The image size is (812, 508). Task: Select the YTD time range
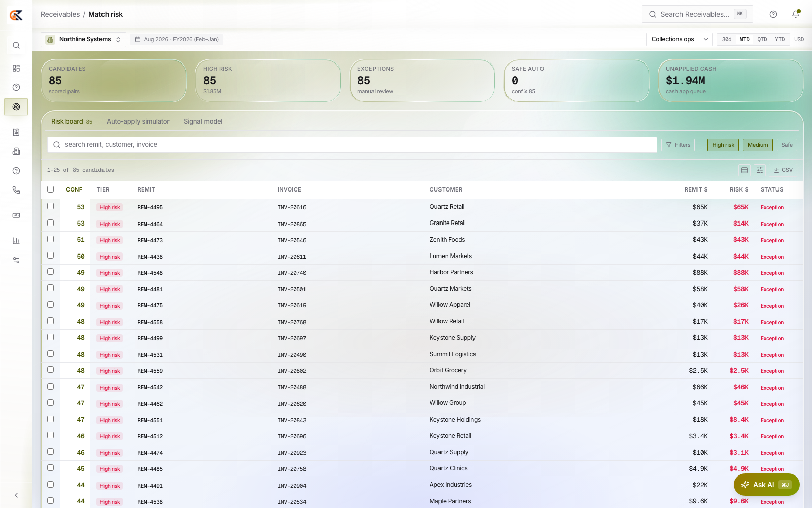[780, 39]
